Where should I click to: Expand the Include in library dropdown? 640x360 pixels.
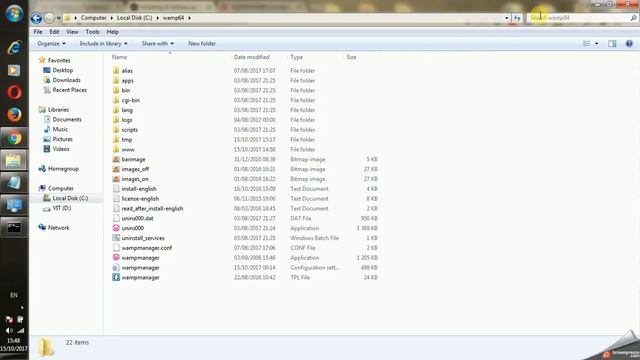click(x=104, y=44)
